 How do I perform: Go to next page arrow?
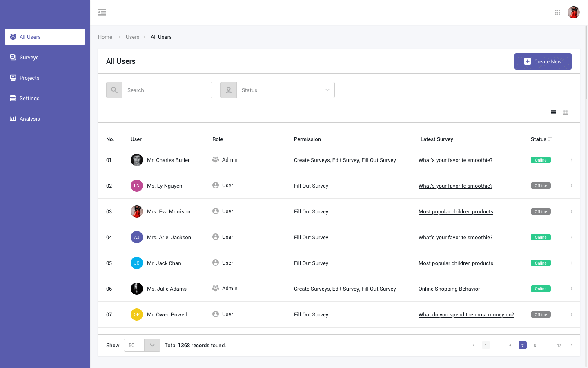click(x=571, y=345)
